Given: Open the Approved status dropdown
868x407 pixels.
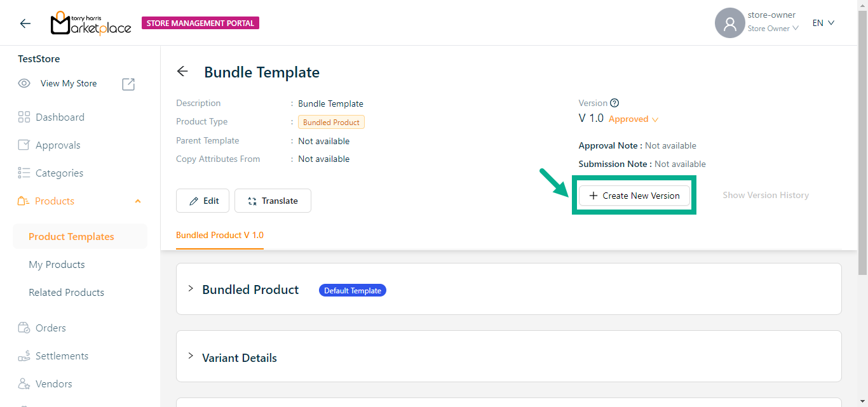Looking at the screenshot, I should point(634,119).
